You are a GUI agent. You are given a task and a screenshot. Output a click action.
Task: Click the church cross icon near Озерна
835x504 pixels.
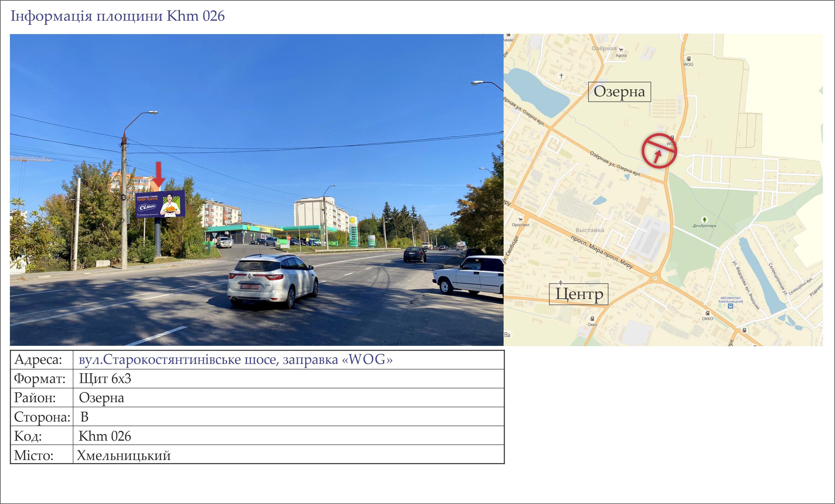561,75
